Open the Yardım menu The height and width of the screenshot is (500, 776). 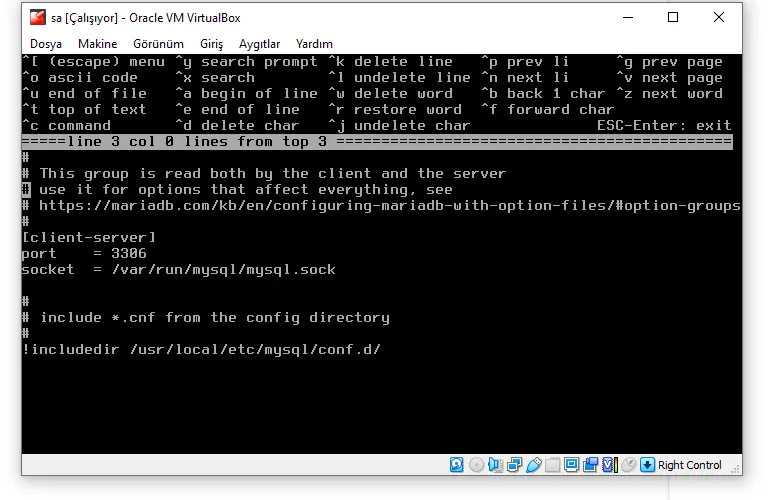click(314, 44)
